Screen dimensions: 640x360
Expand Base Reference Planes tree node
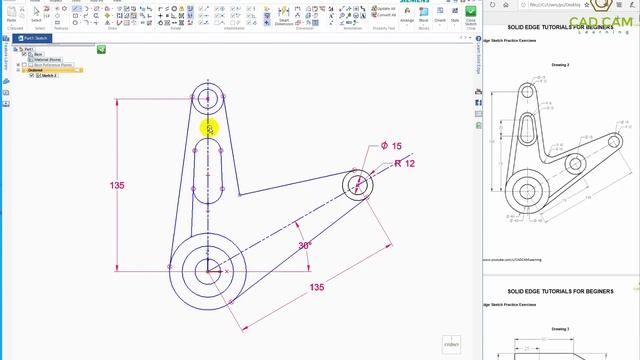18,64
